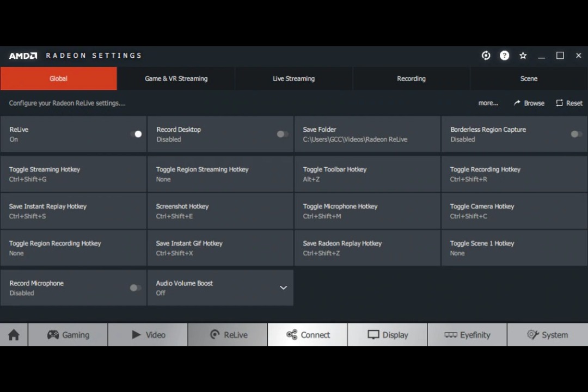Click the more... link
Image resolution: width=588 pixels, height=392 pixels.
[x=488, y=103]
